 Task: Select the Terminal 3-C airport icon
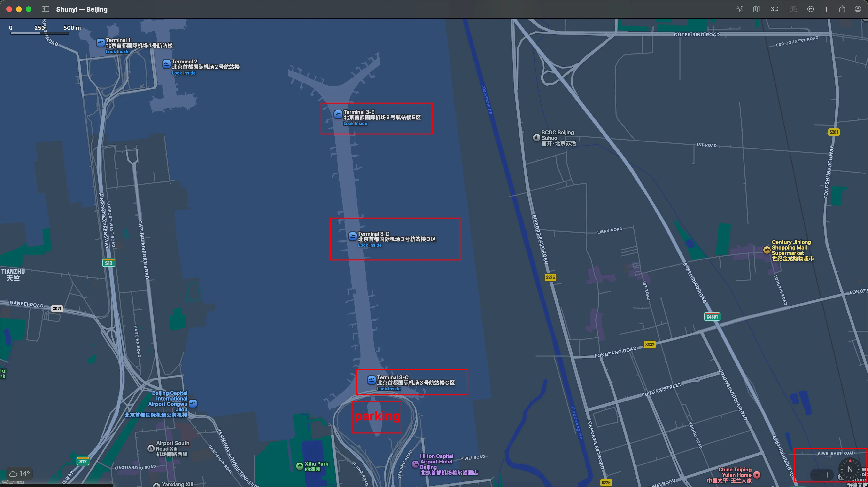tap(371, 380)
